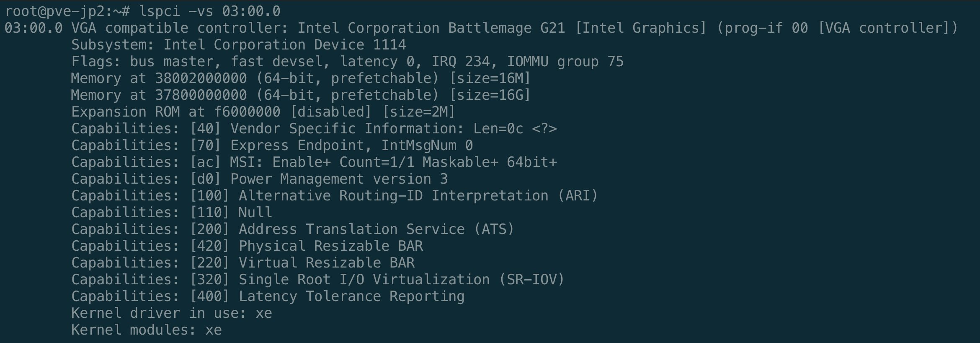
Task: Click memory address 38002000000
Action: click(x=201, y=78)
